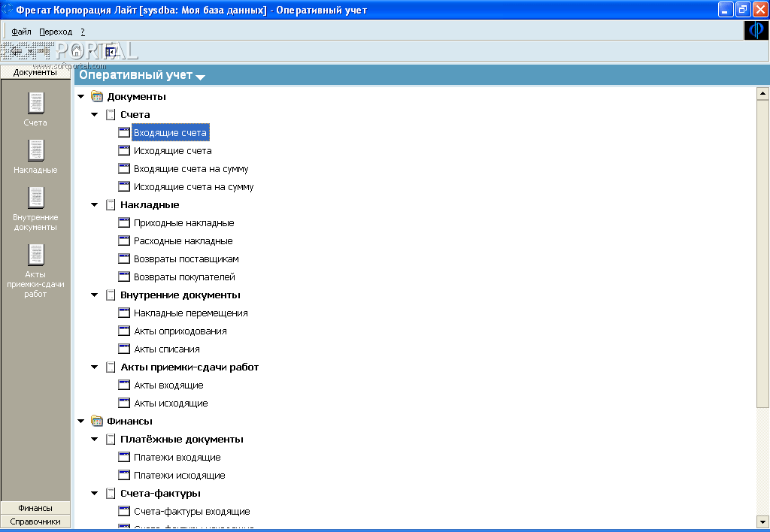770x532 pixels.
Task: Open the Файл menu
Action: [21, 32]
